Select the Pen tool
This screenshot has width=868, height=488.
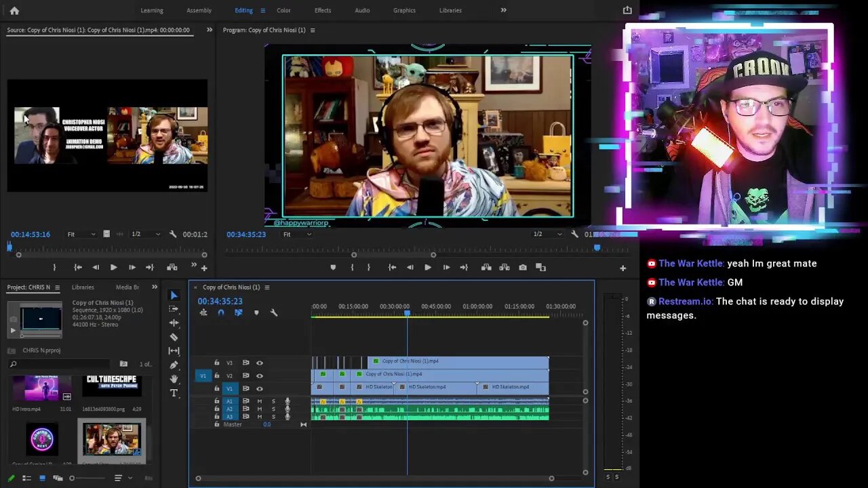click(174, 365)
